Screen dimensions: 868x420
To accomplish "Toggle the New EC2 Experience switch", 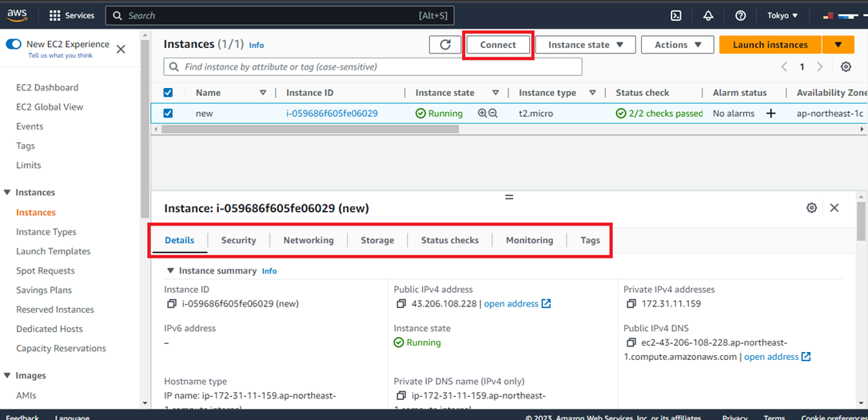I will [14, 44].
